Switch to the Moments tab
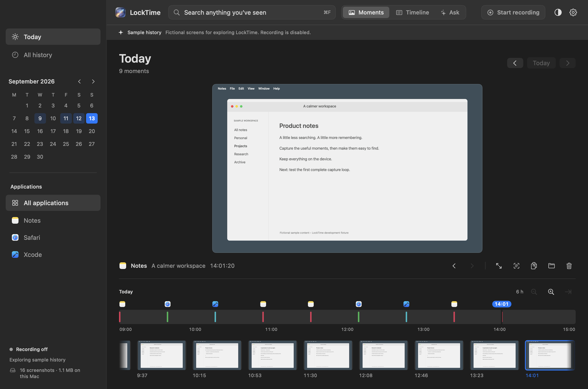 [x=366, y=12]
